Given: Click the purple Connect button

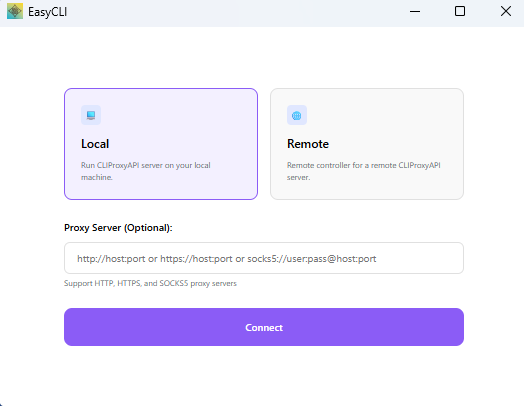Looking at the screenshot, I should (264, 327).
